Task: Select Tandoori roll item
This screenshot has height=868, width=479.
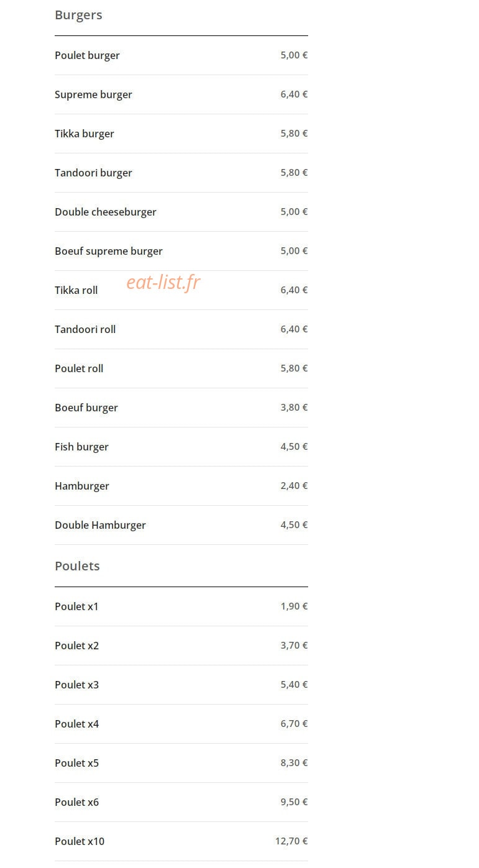Action: click(x=181, y=329)
